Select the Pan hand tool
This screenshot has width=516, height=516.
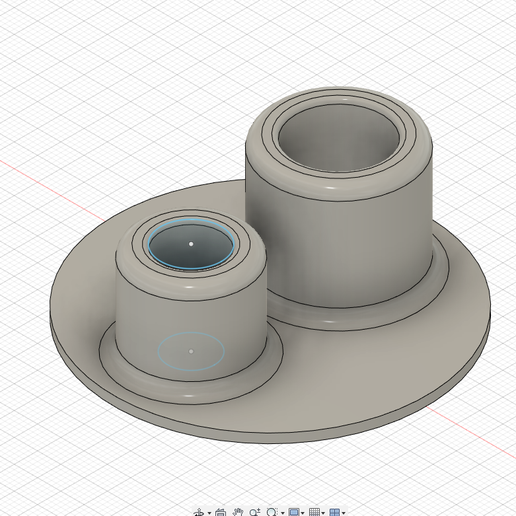[x=238, y=513]
